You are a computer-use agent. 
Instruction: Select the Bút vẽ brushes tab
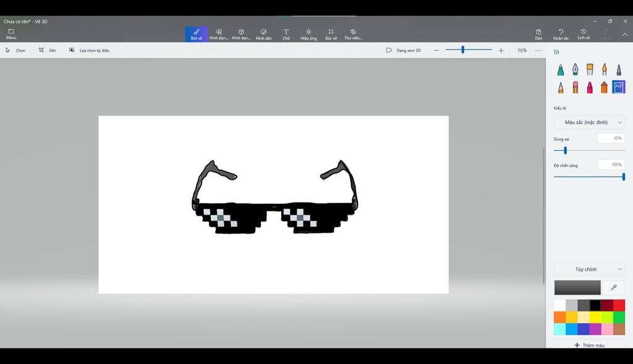point(196,35)
